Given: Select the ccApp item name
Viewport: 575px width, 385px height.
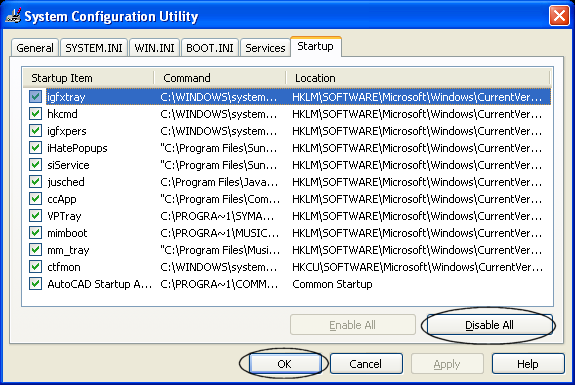Looking at the screenshot, I should pyautogui.click(x=62, y=199).
